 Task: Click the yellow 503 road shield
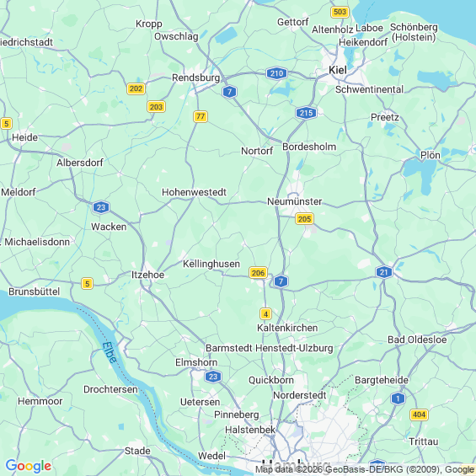340,12
